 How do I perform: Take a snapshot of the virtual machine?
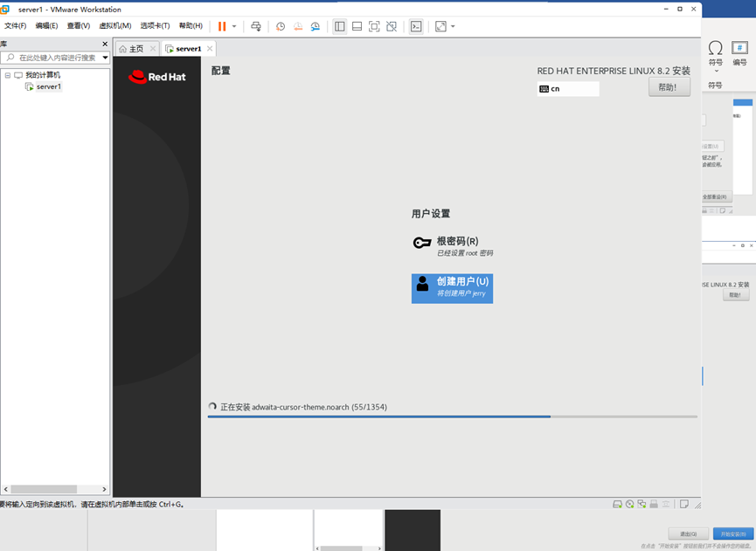coord(281,26)
